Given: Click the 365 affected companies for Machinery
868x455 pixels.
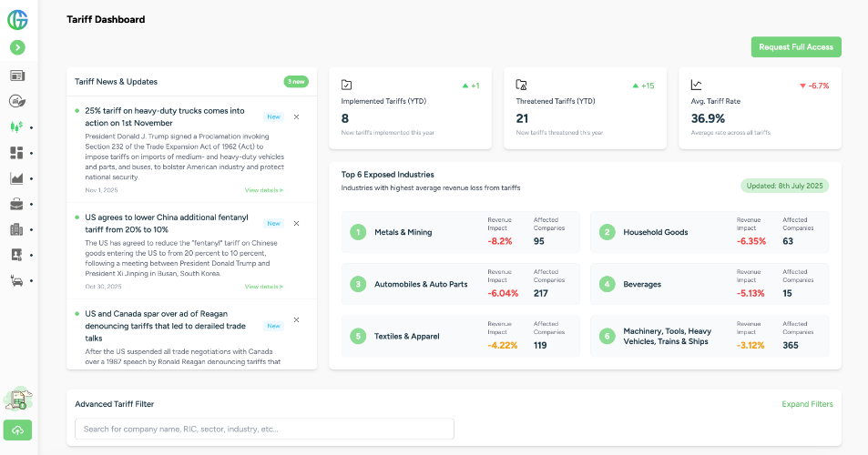Looking at the screenshot, I should [791, 346].
